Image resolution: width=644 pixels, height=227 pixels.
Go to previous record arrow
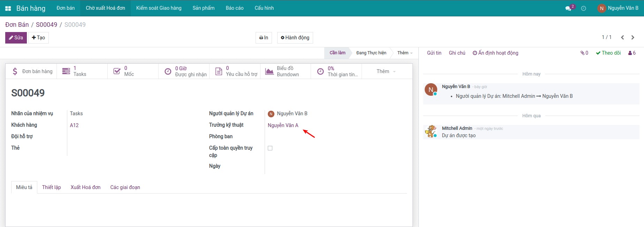pos(622,38)
